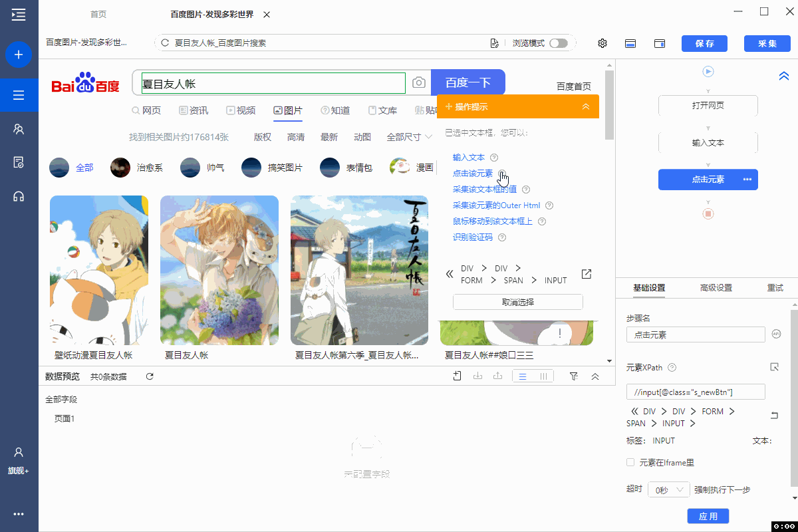Switch to the floating window layout icon
The height and width of the screenshot is (532, 798).
pos(660,43)
